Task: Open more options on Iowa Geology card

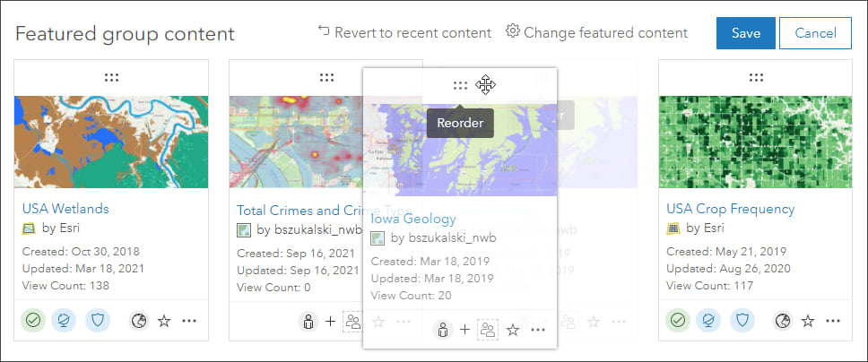Action: pos(538,330)
